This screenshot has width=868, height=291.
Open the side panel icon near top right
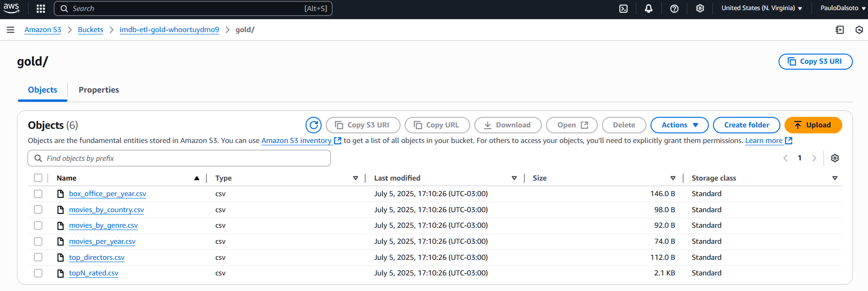click(840, 30)
